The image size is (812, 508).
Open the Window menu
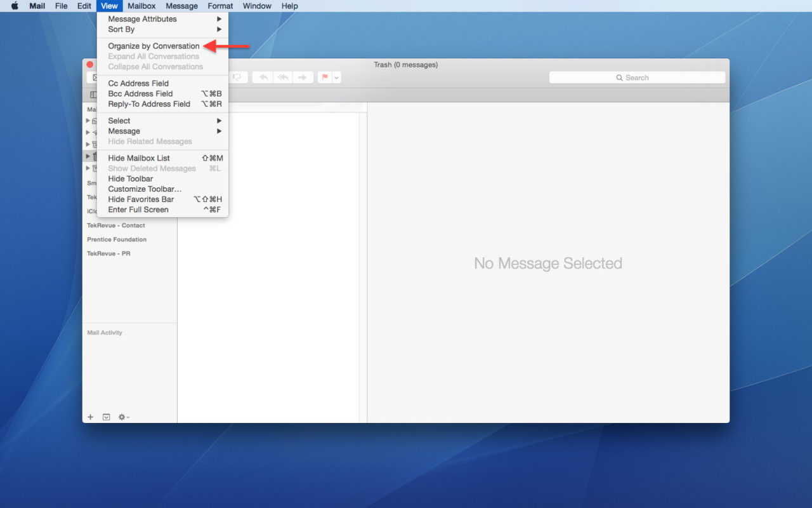[x=257, y=6]
